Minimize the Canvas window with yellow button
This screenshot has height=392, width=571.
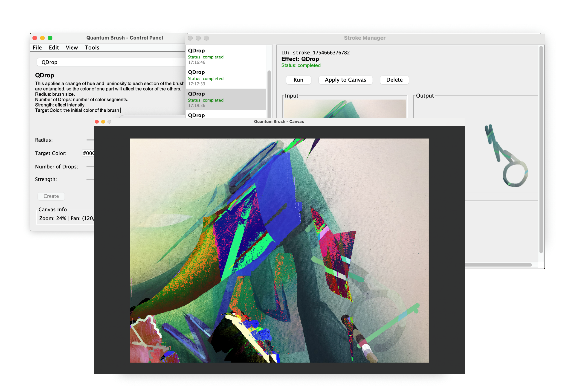click(x=103, y=122)
